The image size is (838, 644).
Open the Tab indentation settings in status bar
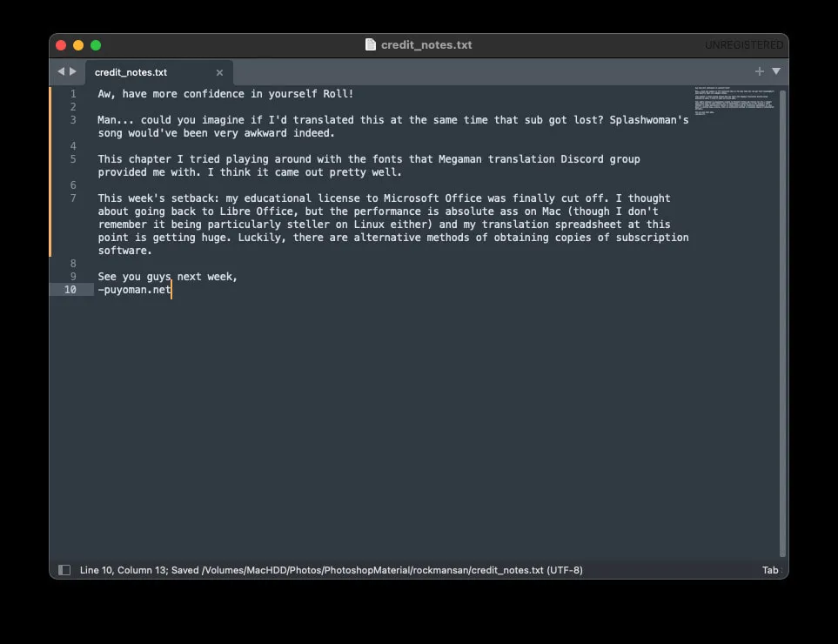[x=770, y=570]
